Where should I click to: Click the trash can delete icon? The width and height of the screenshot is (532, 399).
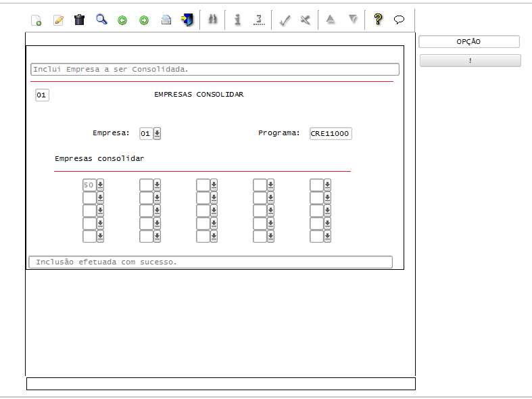pos(79,20)
